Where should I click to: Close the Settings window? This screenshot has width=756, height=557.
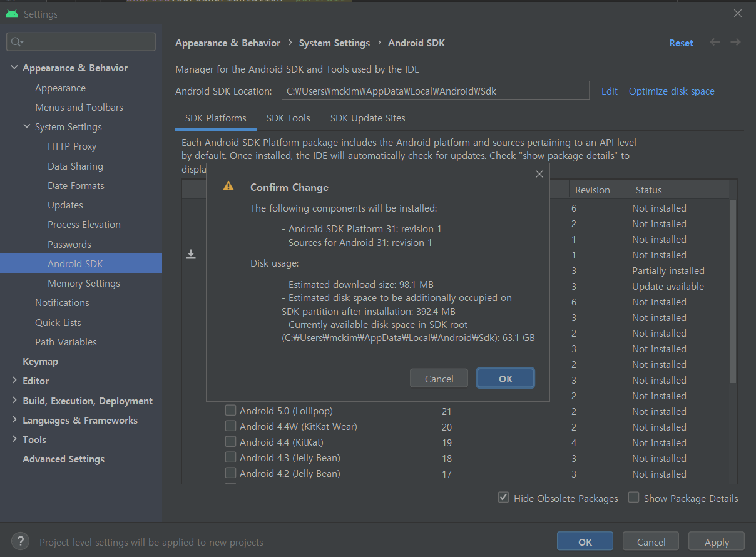point(738,13)
